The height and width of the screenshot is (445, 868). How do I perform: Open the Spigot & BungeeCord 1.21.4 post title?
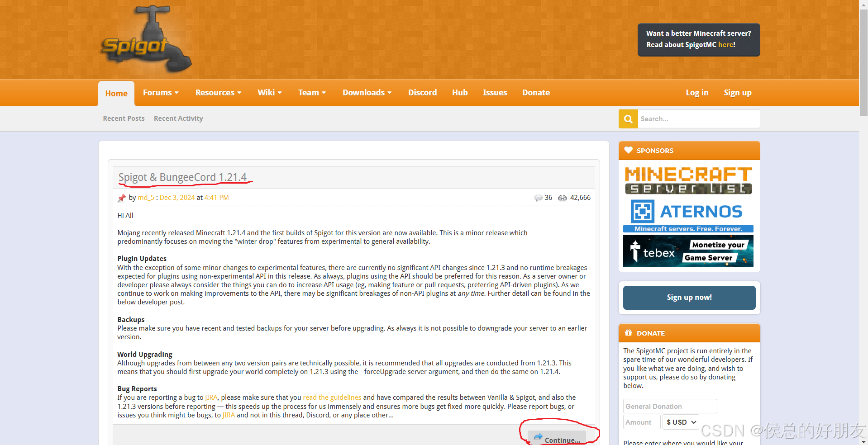click(182, 177)
